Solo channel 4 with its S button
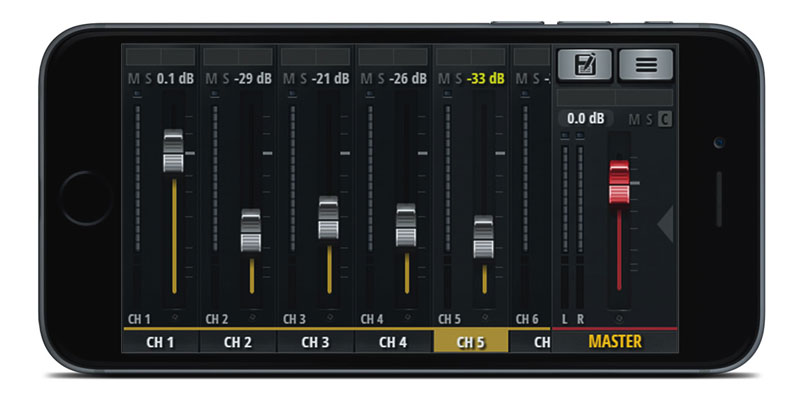This screenshot has height=401, width=800. click(381, 79)
